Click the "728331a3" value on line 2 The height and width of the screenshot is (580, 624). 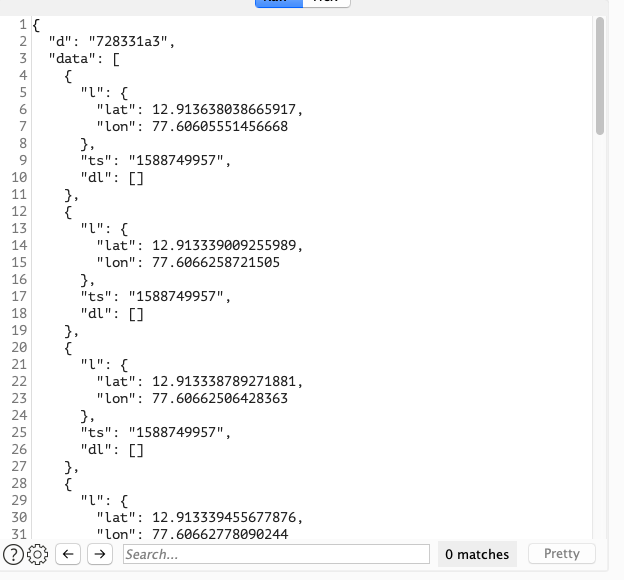click(x=132, y=41)
